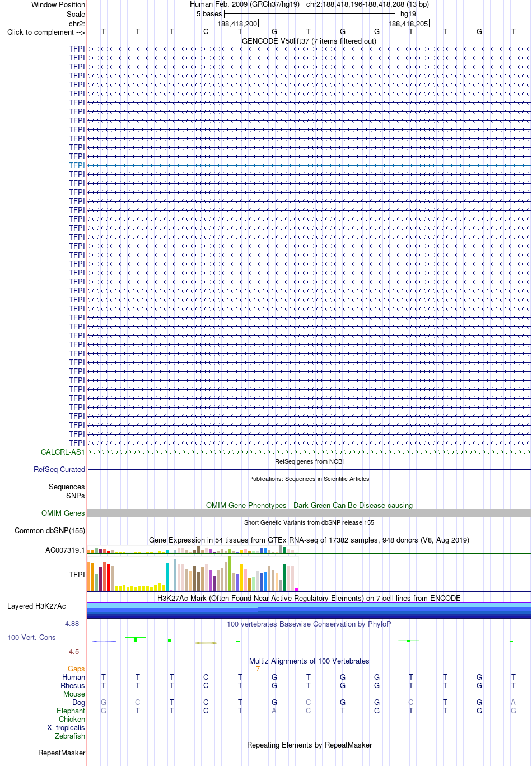Click the GENCODE V50lift37 track title

(309, 41)
